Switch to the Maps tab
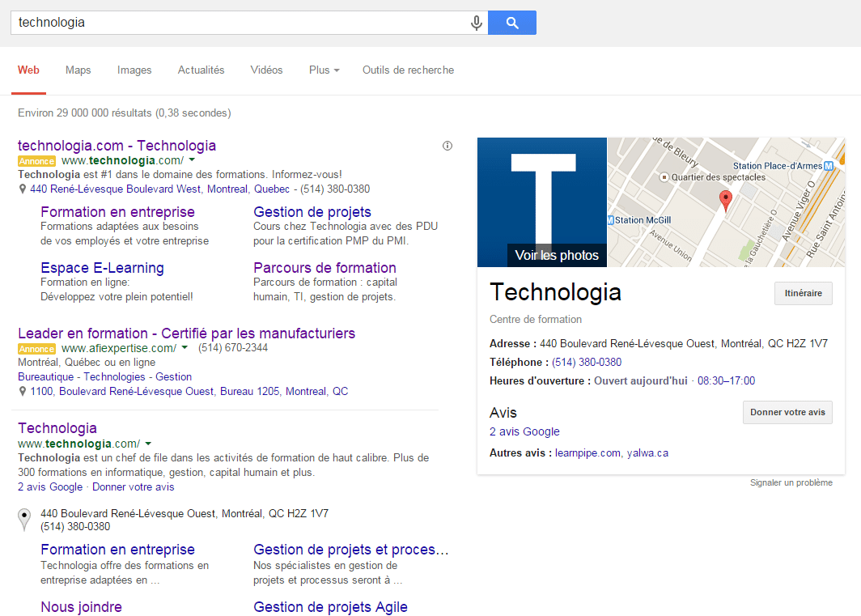The width and height of the screenshot is (861, 616). 78,70
